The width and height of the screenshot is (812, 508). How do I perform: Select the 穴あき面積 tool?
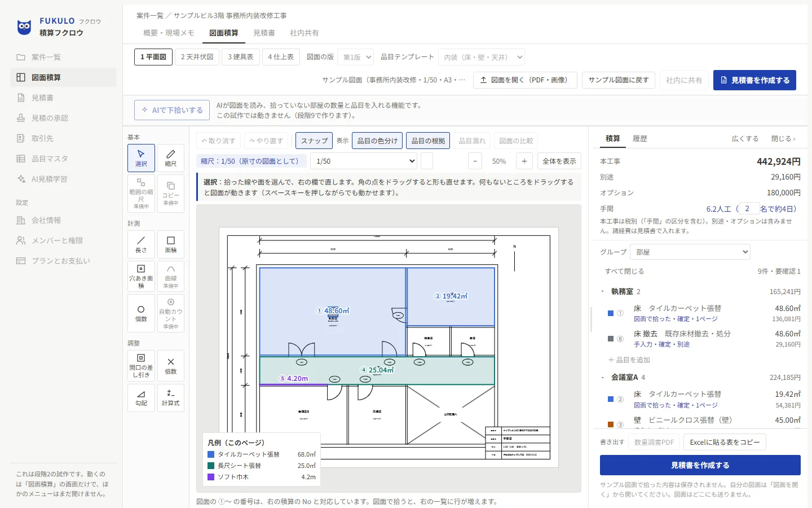[141, 276]
